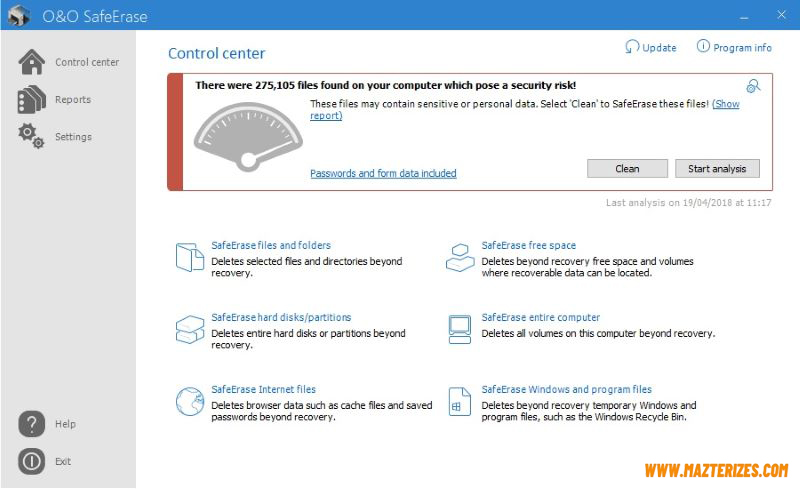This screenshot has height=489, width=800.
Task: Click the Control center house icon
Action: tap(32, 62)
